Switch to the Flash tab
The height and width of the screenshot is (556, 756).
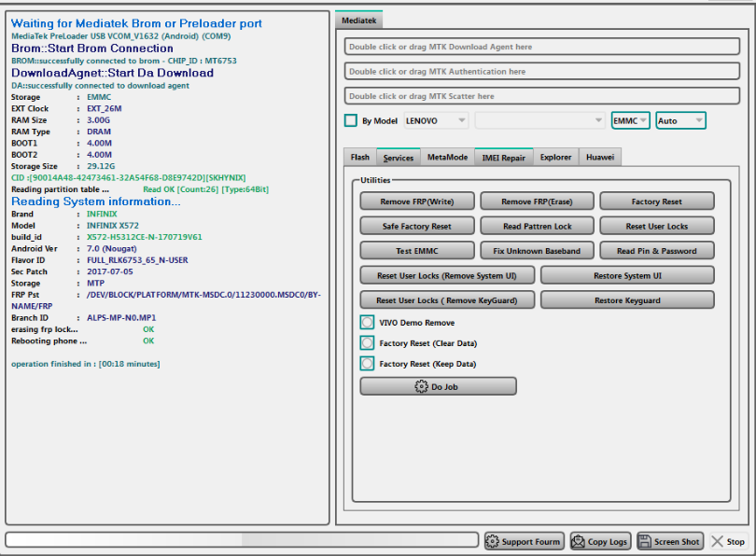pos(360,157)
